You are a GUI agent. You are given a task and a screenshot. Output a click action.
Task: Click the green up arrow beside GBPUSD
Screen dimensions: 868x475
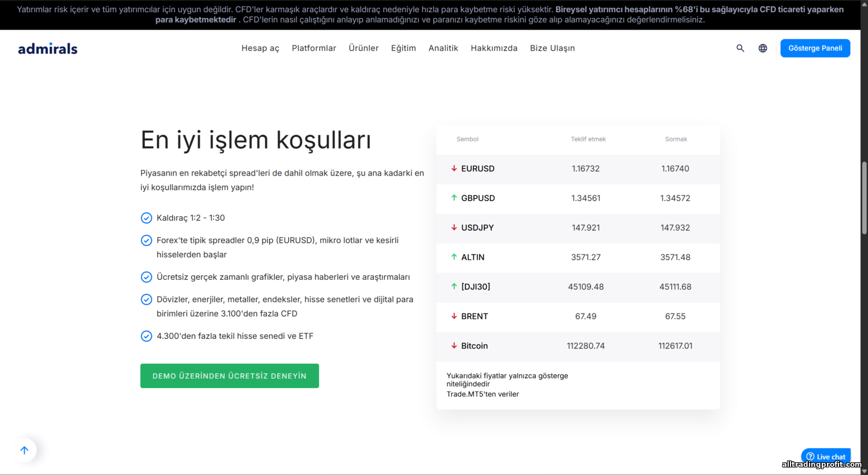click(454, 198)
